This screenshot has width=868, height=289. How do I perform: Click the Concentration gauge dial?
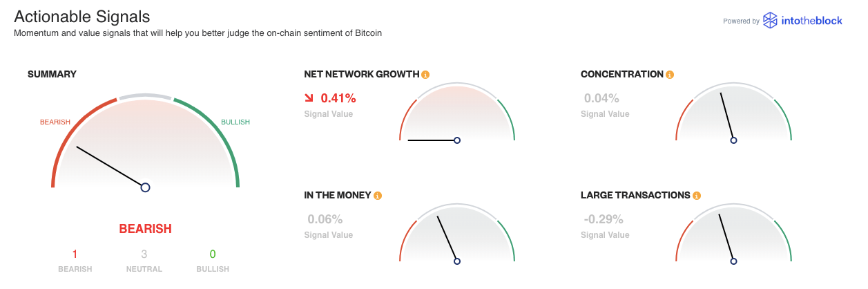733,114
